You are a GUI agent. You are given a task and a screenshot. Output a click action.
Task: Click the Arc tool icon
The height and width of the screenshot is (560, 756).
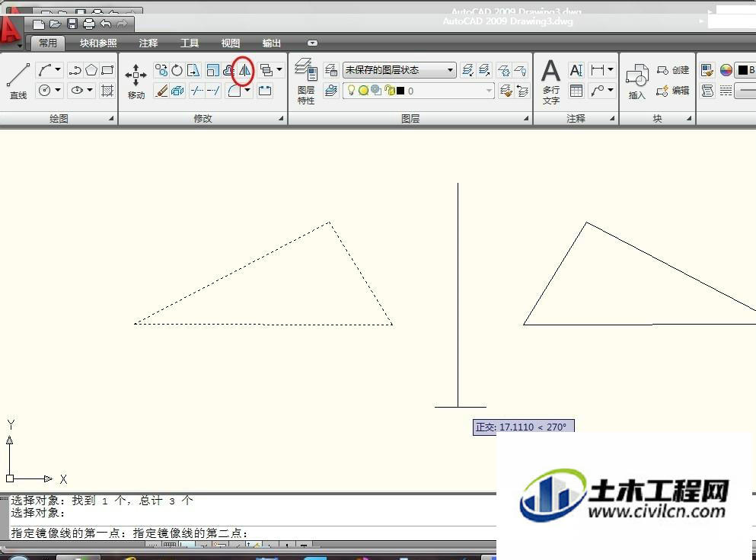click(x=45, y=70)
